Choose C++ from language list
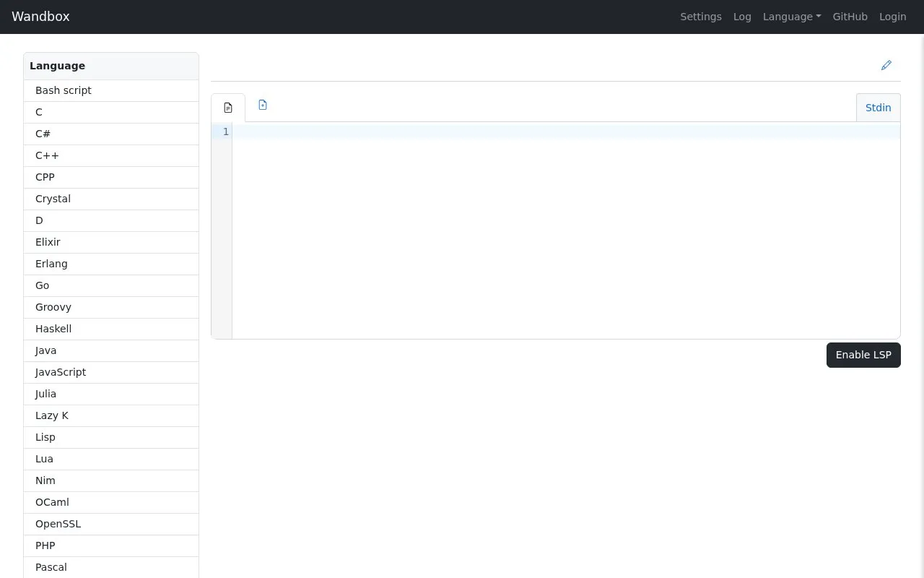The height and width of the screenshot is (578, 924). [x=111, y=155]
